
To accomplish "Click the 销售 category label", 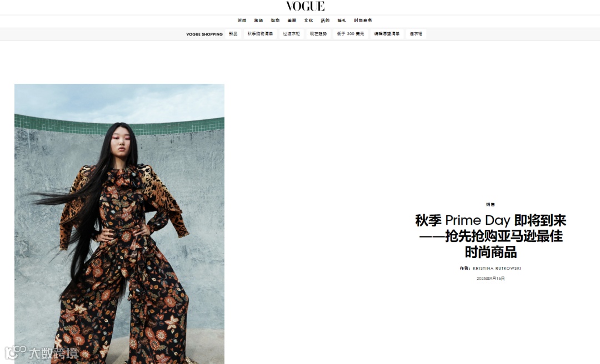I will [491, 205].
